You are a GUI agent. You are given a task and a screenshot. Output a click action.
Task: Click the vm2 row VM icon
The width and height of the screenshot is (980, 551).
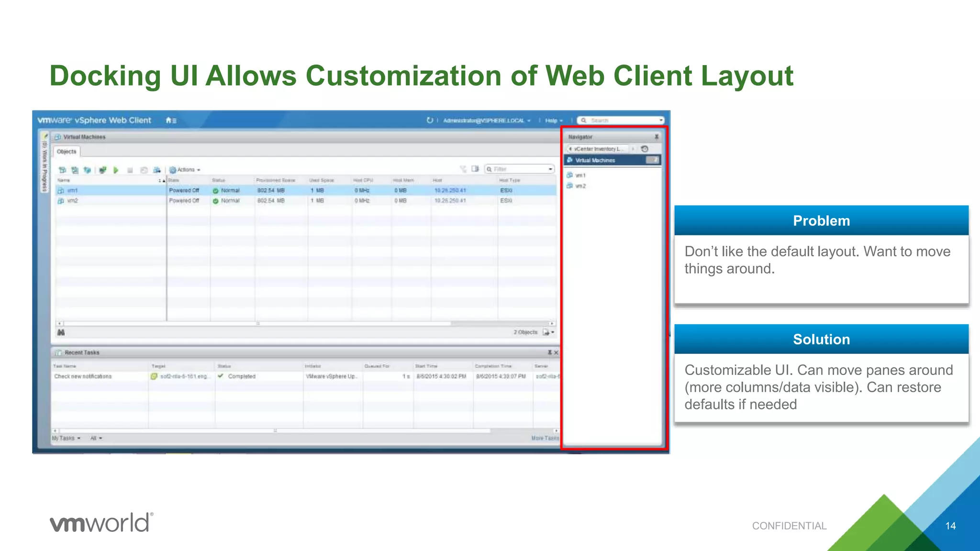[61, 201]
